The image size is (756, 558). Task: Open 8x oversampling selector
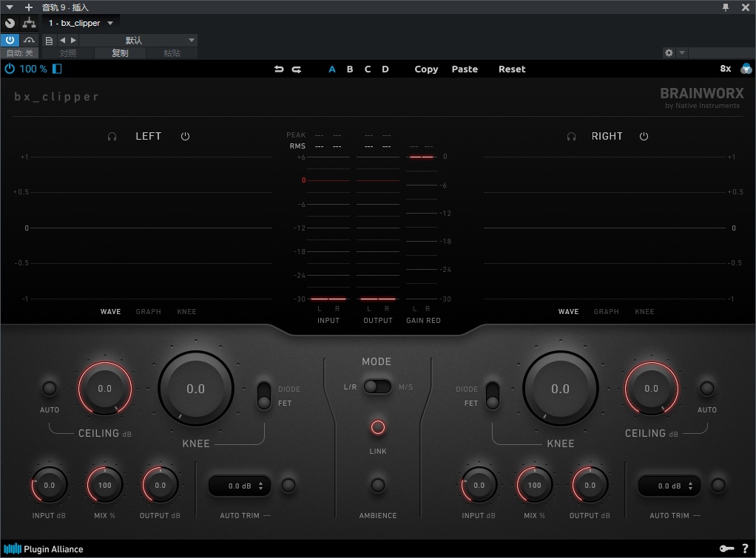[x=726, y=69]
